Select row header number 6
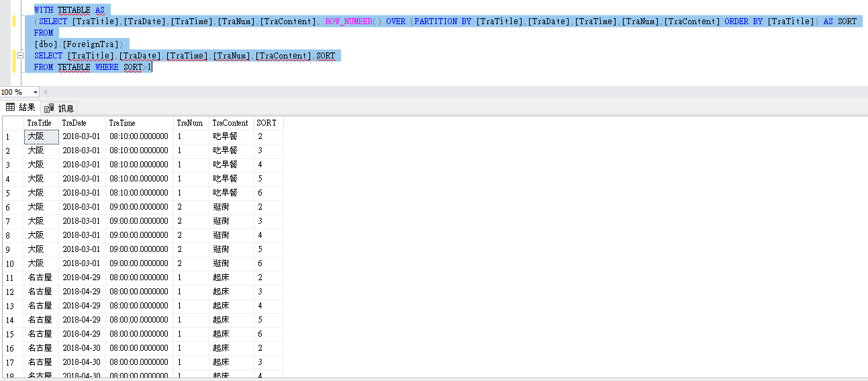The height and width of the screenshot is (381, 868). point(13,207)
